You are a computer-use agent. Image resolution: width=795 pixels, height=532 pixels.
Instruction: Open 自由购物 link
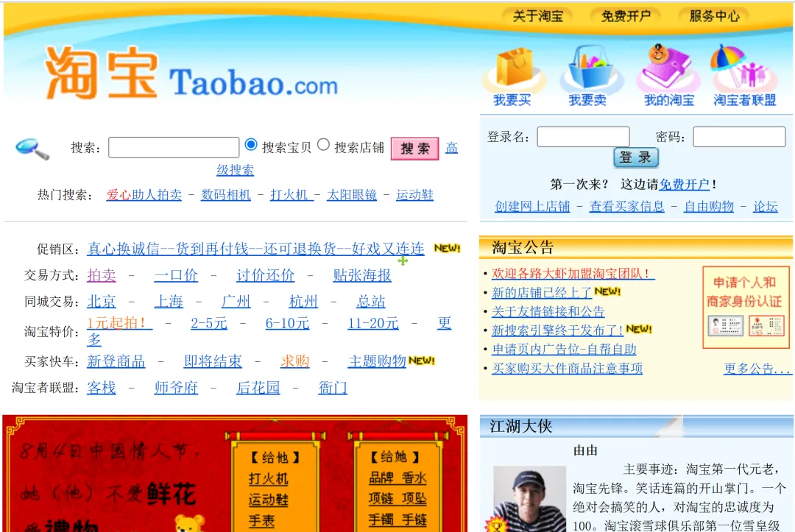(709, 206)
